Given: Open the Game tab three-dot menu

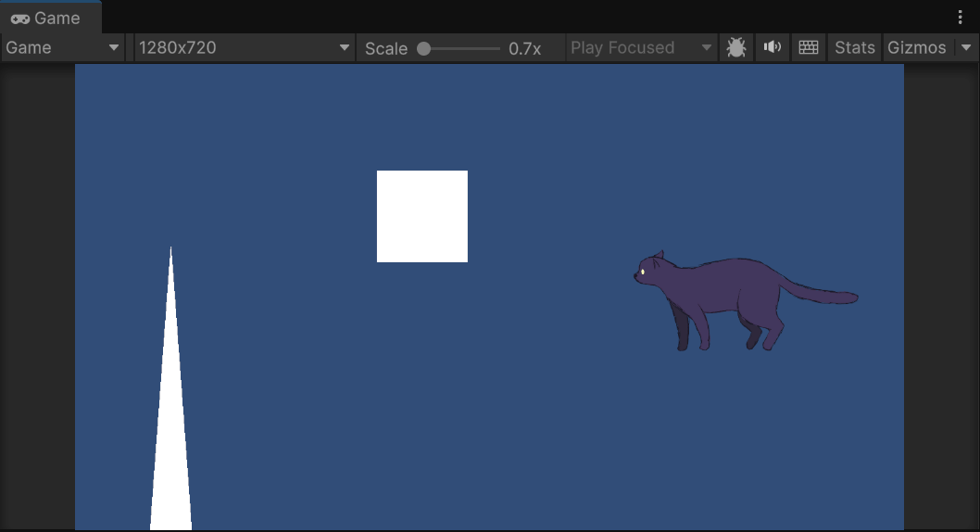Looking at the screenshot, I should [960, 18].
